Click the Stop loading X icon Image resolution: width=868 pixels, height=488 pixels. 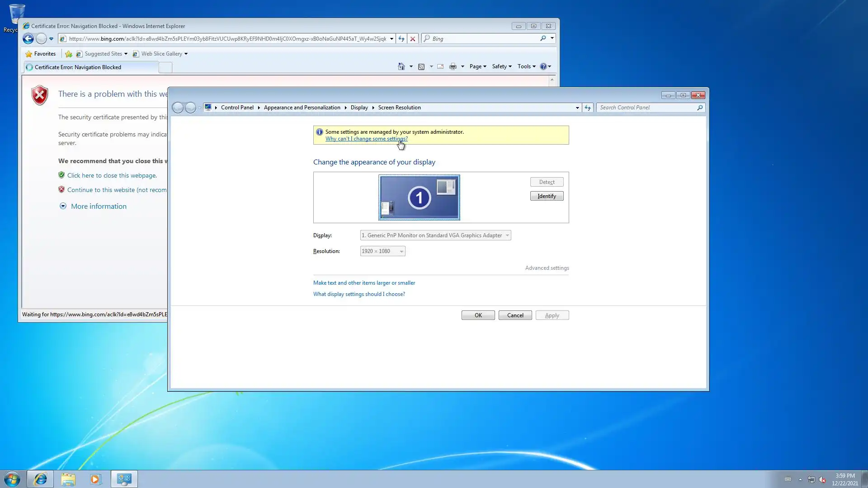click(412, 39)
